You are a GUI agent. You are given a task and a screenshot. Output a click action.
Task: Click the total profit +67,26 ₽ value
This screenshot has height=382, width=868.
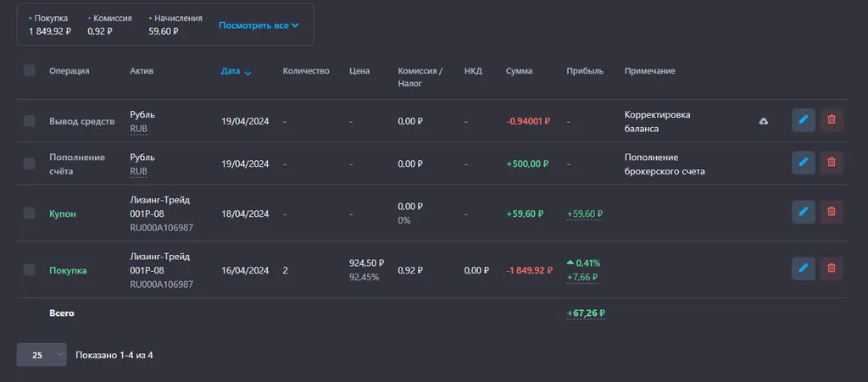coord(586,313)
